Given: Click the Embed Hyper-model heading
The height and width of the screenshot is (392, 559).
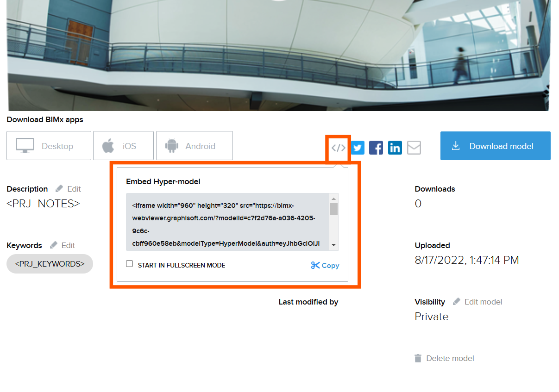Looking at the screenshot, I should (x=163, y=181).
